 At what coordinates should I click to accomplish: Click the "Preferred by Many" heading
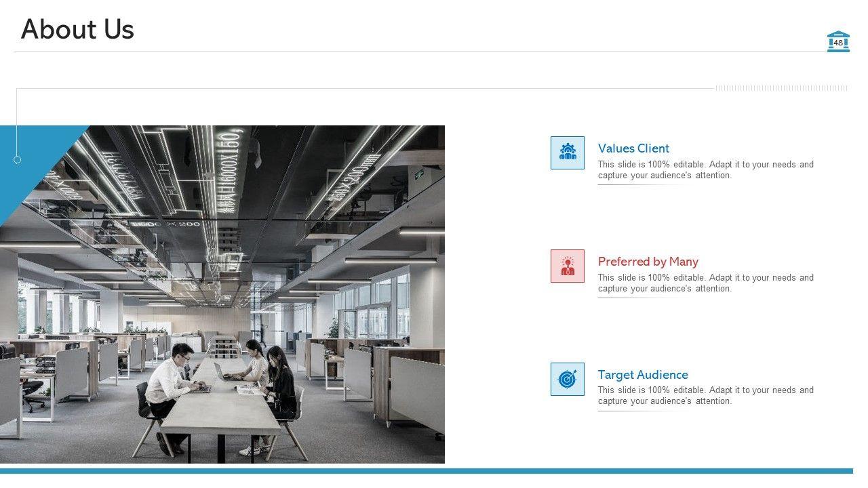point(648,262)
